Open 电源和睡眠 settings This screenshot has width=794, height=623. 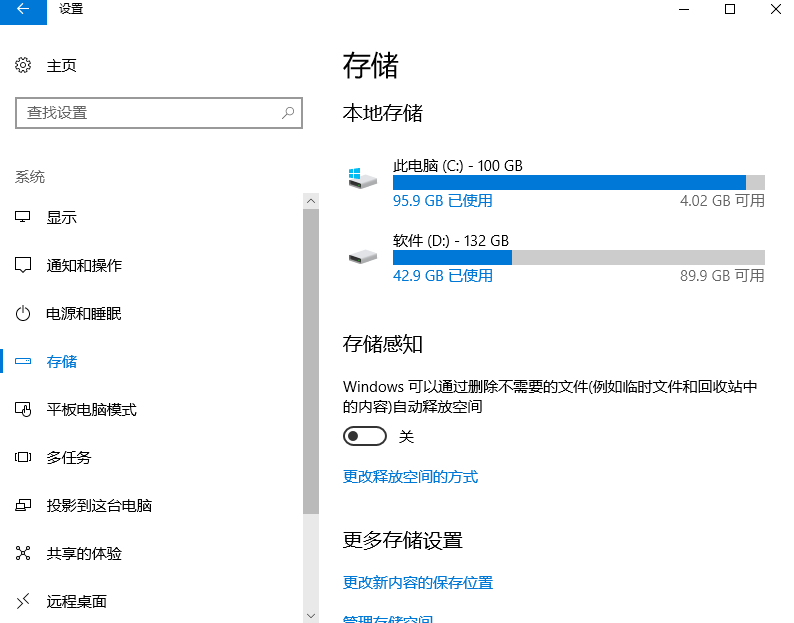[84, 314]
